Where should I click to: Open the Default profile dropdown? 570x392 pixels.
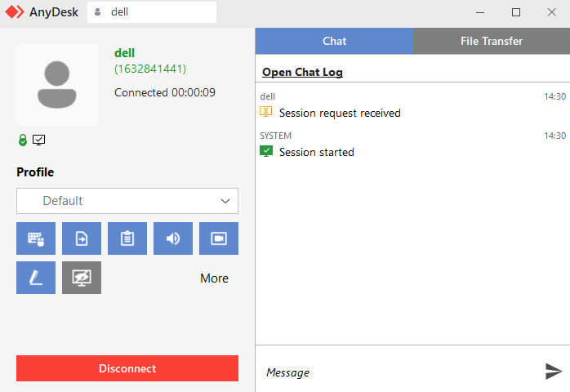127,201
